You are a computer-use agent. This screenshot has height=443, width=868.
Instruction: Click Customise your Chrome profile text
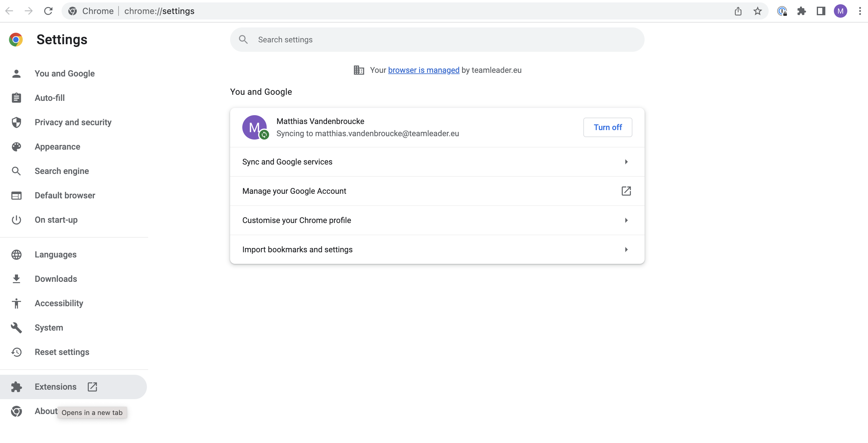(x=297, y=220)
